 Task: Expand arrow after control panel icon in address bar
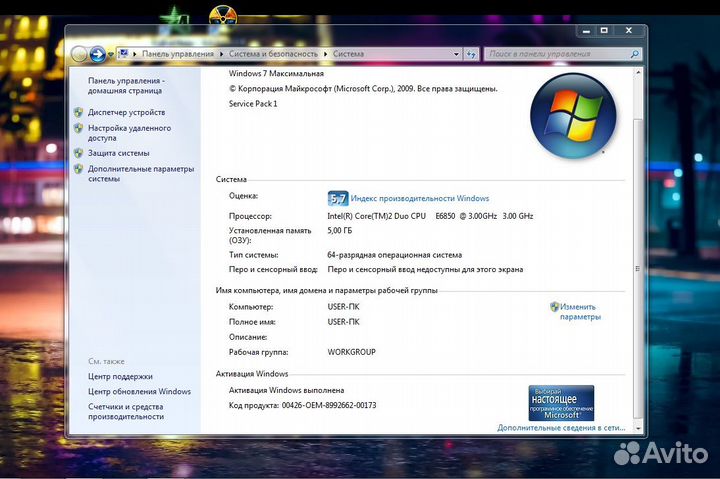point(135,54)
